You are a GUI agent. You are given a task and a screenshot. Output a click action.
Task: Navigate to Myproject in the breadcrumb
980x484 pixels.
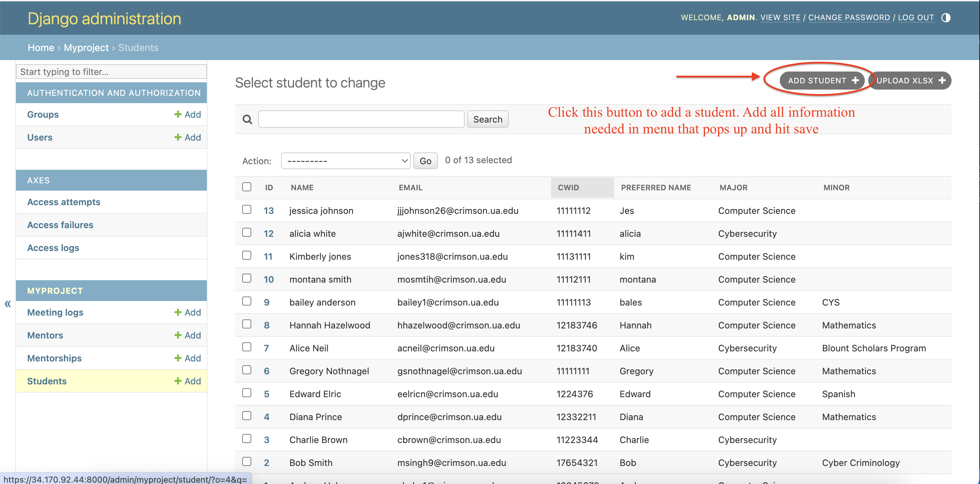(x=86, y=48)
